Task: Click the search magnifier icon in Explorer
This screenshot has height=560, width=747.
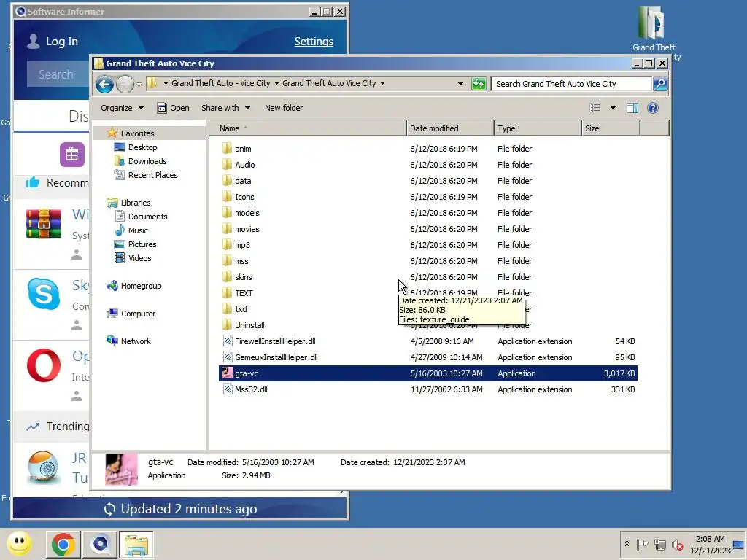Action: [x=659, y=84]
